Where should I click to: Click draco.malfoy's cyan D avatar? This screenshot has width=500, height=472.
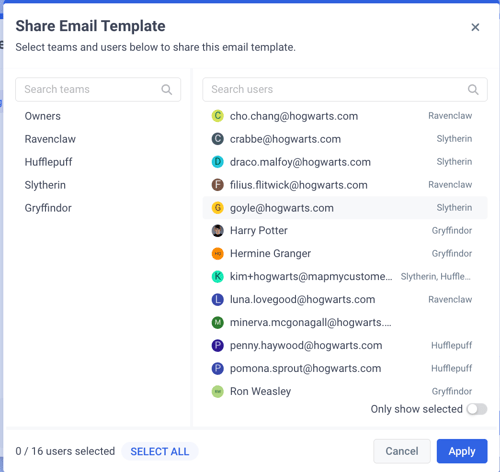pyautogui.click(x=218, y=162)
